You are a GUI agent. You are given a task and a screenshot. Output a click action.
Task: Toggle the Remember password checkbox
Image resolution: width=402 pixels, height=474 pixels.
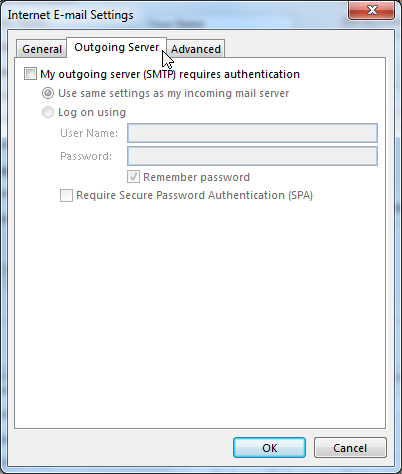(133, 177)
